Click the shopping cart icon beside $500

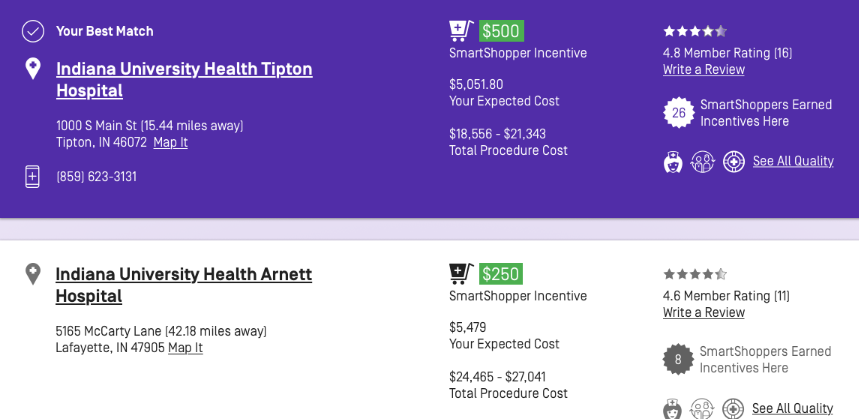click(461, 31)
